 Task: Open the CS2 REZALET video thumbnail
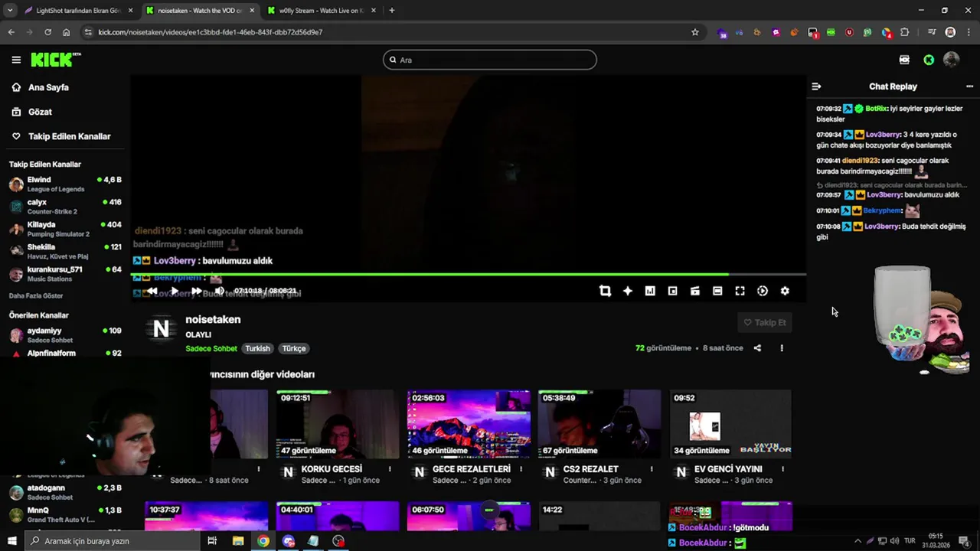(599, 423)
